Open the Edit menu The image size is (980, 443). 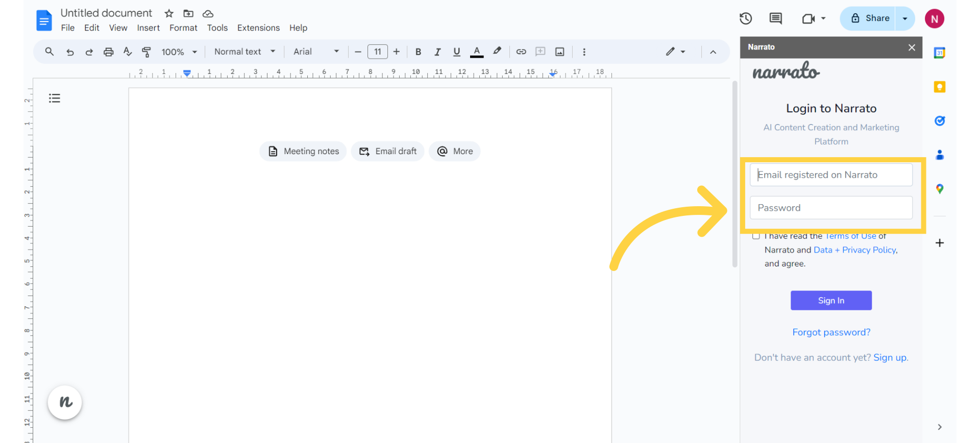tap(92, 28)
